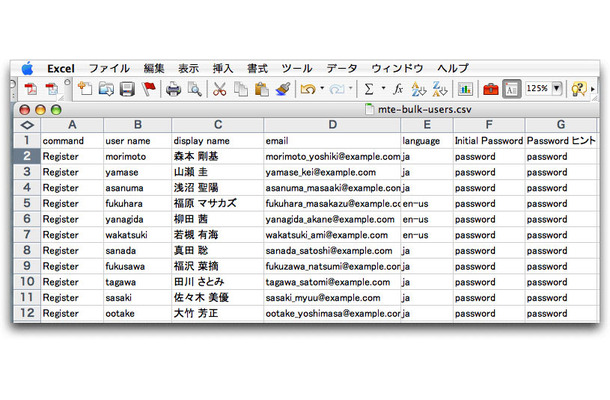Click the red flag icon
The height and width of the screenshot is (400, 610).
tap(148, 89)
